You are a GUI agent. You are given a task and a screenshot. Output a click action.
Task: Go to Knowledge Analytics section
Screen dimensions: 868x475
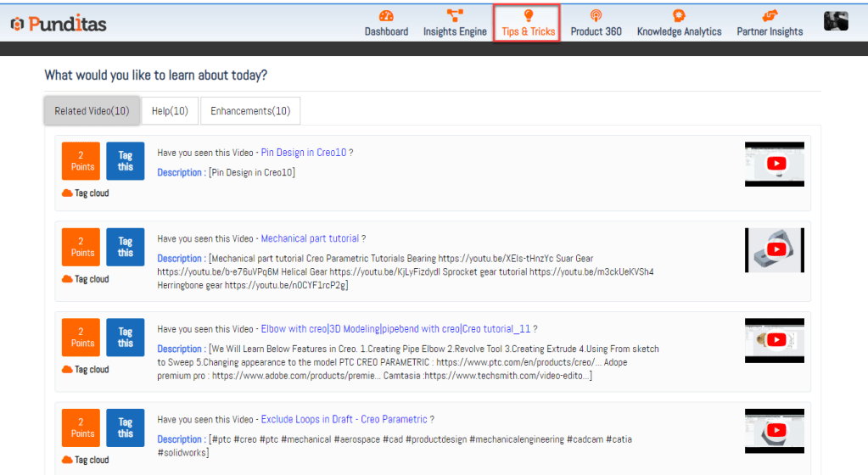pyautogui.click(x=679, y=16)
